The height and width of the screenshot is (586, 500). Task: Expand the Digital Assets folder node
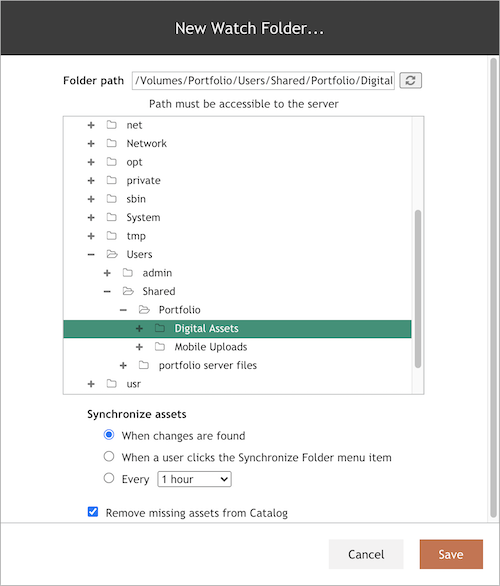(x=139, y=329)
